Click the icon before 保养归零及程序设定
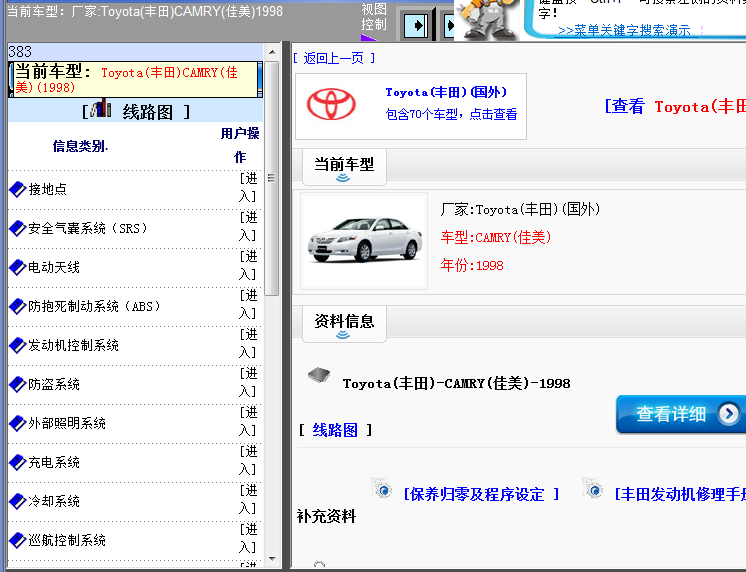This screenshot has width=746, height=572. click(x=382, y=488)
